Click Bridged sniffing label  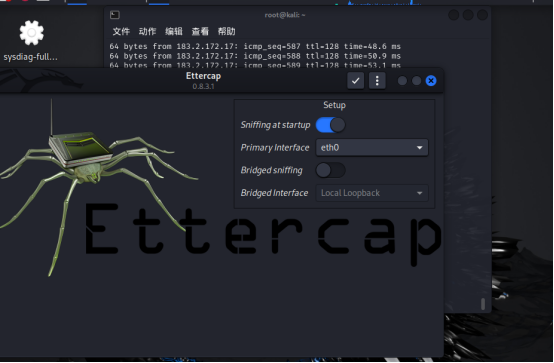(271, 170)
